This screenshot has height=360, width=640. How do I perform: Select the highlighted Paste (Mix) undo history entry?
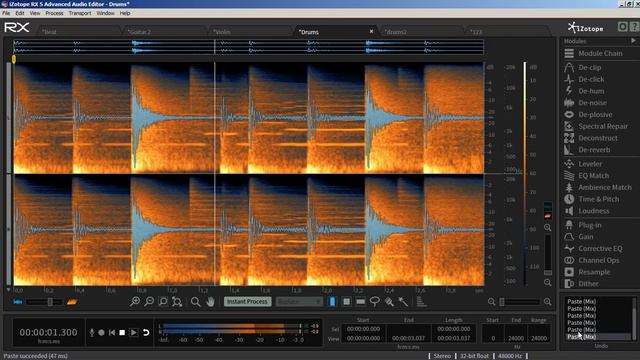pyautogui.click(x=598, y=337)
